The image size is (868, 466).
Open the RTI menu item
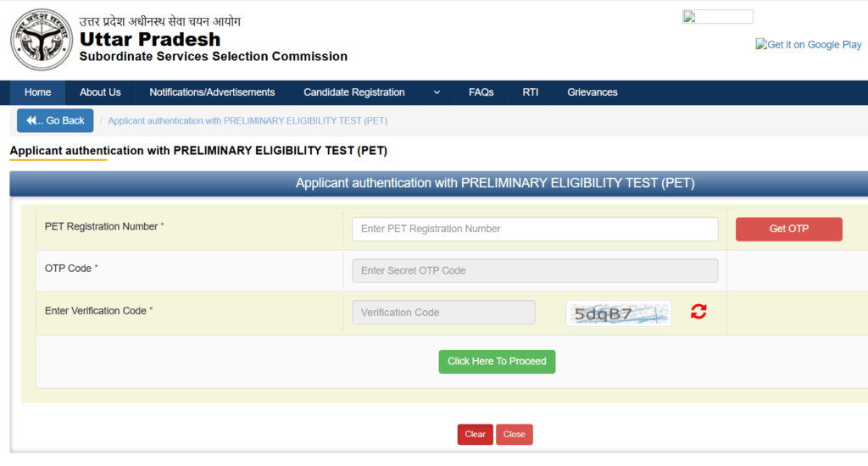tap(531, 92)
